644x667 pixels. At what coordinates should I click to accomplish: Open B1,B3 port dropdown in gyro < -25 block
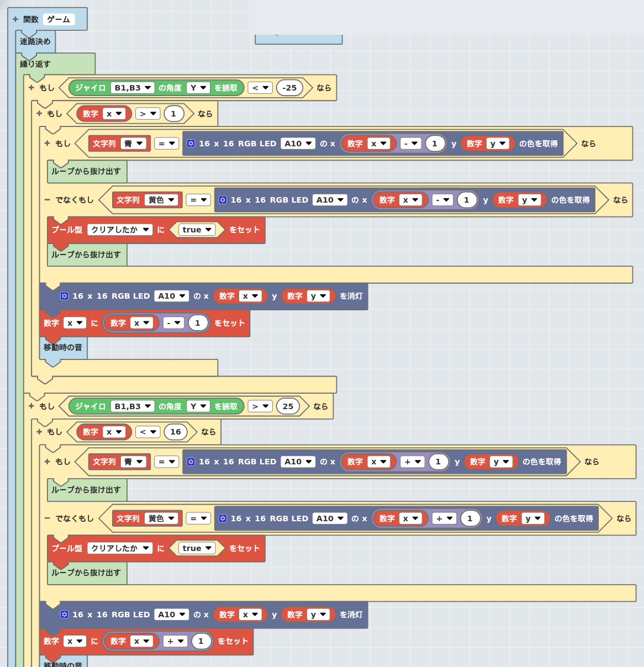point(133,88)
